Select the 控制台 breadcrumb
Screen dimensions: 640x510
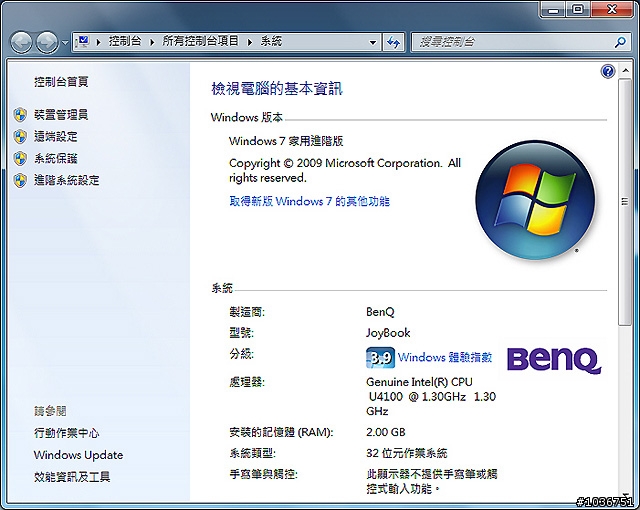125,41
